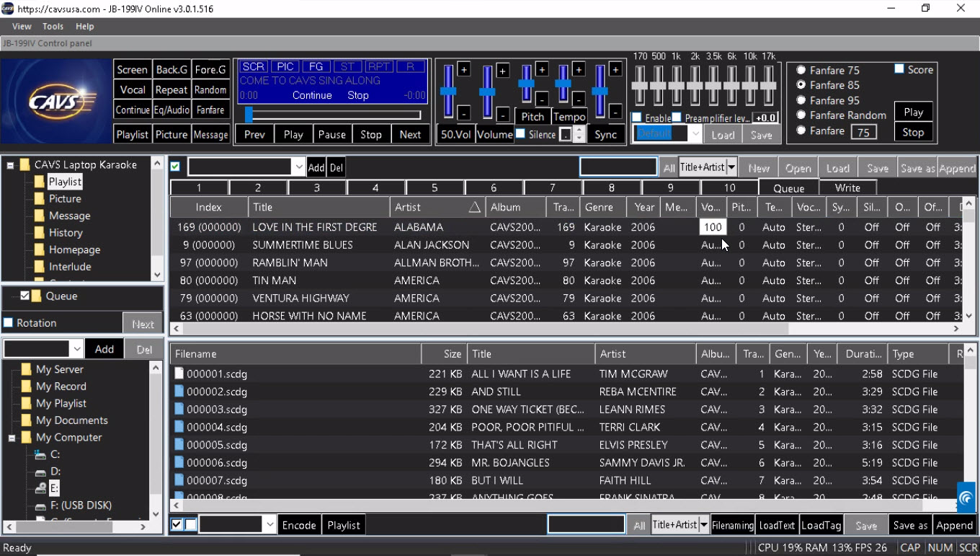Click the Eq/Audio button
Screen dimensions: 980x556
[171, 110]
